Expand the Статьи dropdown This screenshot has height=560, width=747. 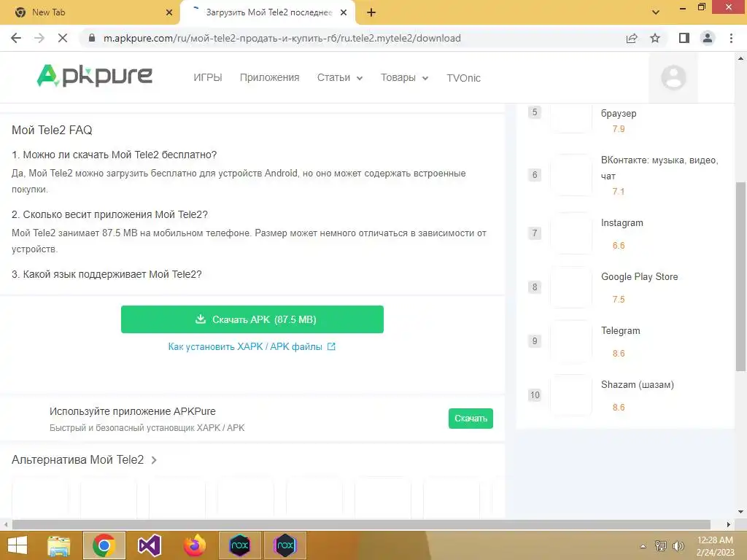point(340,77)
